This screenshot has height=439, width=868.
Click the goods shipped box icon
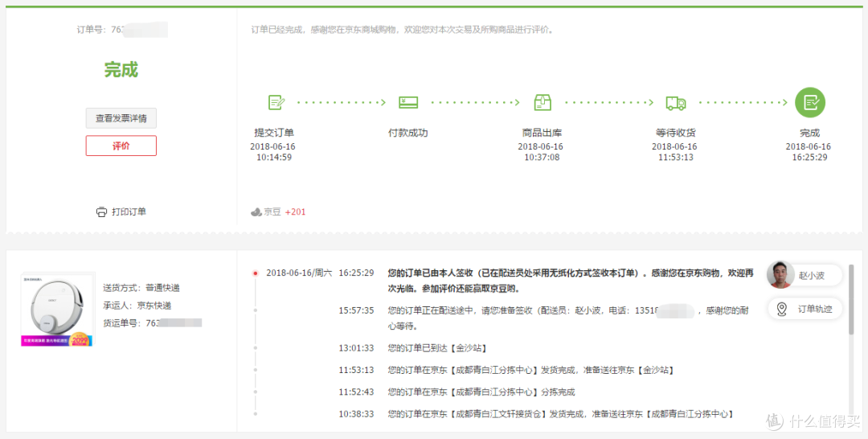[x=542, y=102]
